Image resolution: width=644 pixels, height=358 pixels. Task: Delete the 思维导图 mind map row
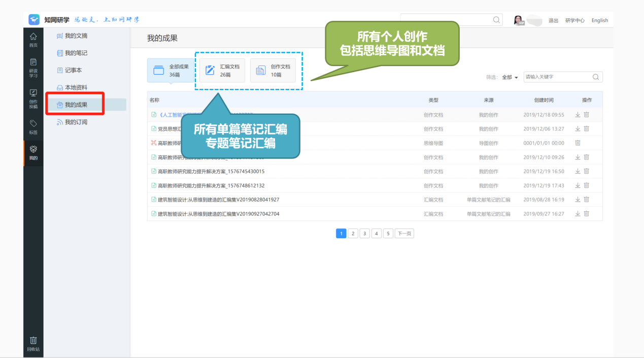click(578, 143)
